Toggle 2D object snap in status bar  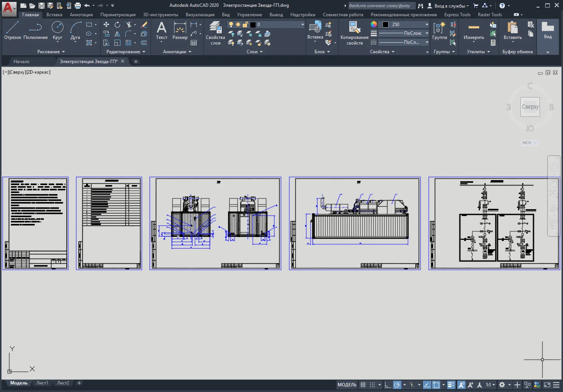pyautogui.click(x=436, y=385)
